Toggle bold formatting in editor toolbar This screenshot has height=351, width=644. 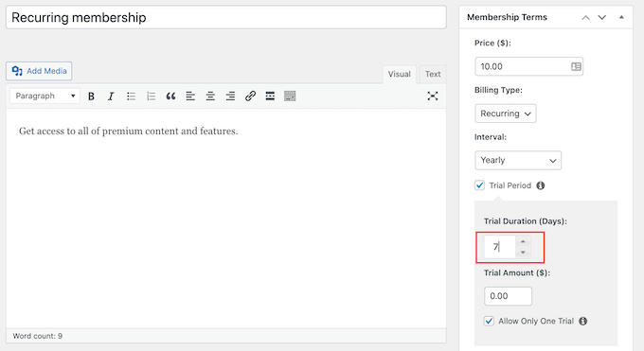point(91,97)
